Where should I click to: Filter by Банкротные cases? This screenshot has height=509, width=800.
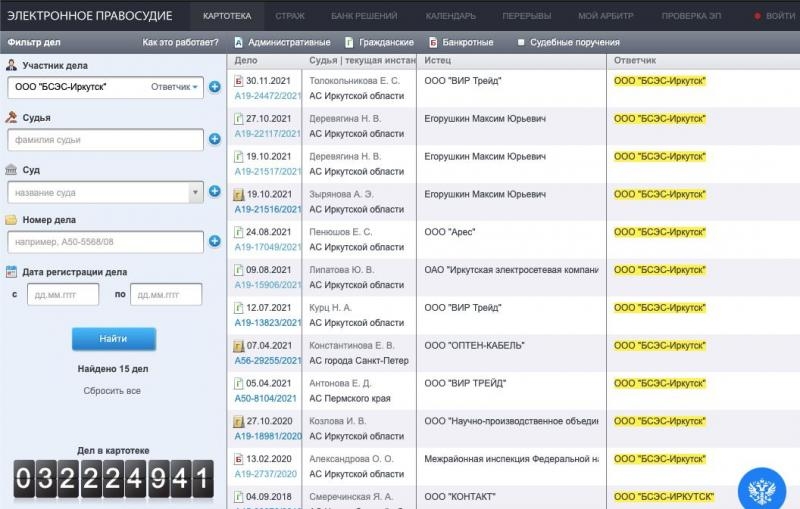click(461, 42)
